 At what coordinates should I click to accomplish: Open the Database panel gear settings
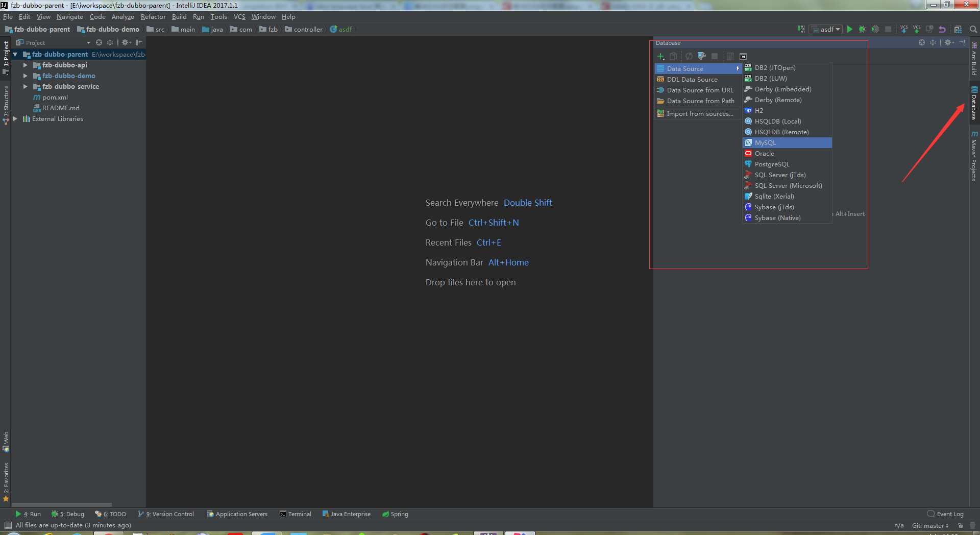949,43
